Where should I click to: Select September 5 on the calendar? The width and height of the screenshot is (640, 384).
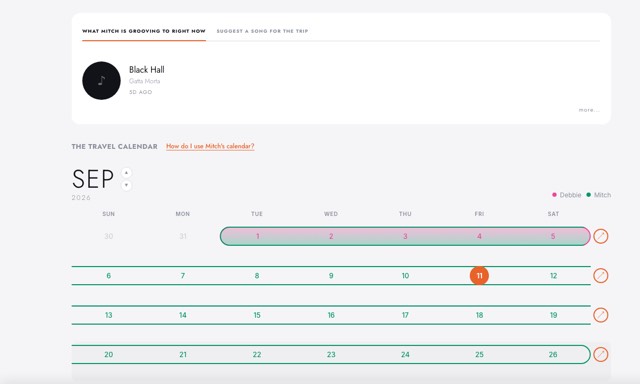tap(553, 236)
